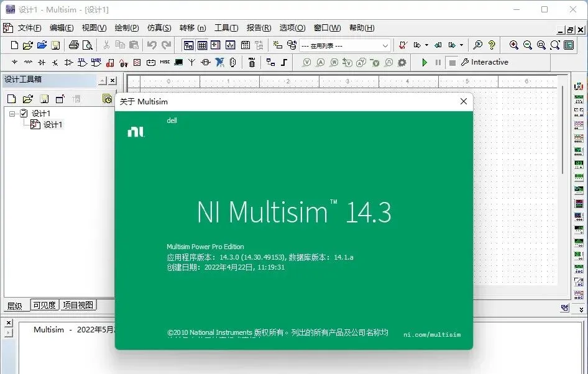Click the Zoom to area icon
The image size is (588, 374).
click(541, 45)
